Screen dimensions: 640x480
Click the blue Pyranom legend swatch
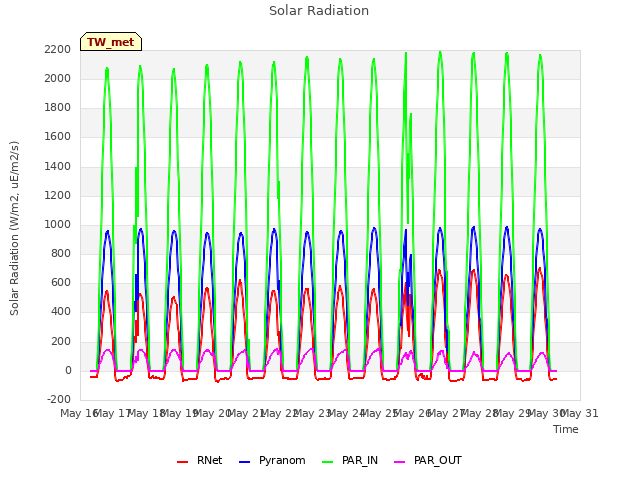(244, 462)
